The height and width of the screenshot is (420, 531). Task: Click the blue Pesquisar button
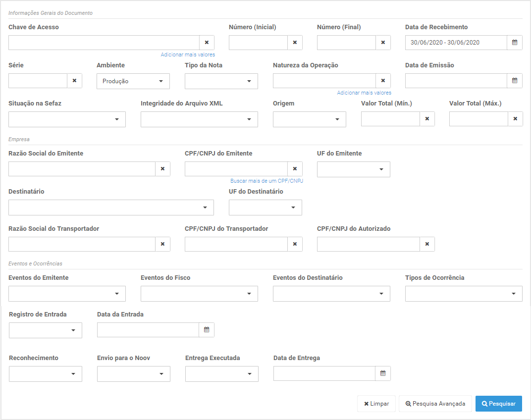point(498,404)
